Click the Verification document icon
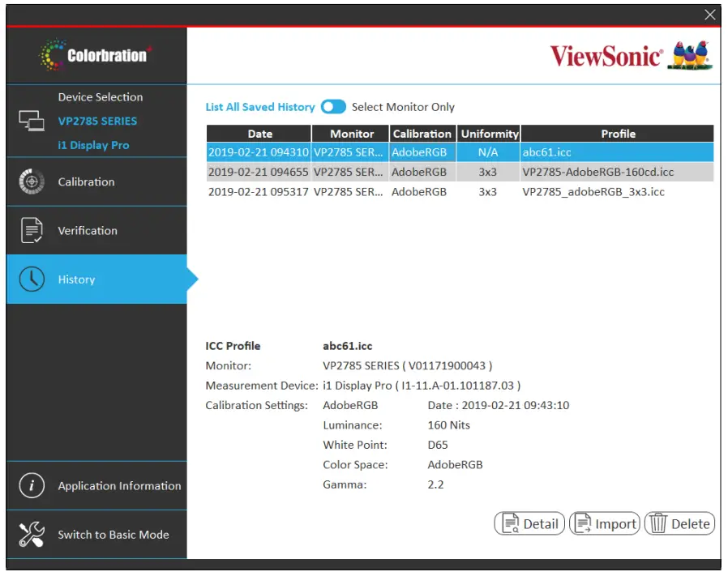Screen dimensions: 728x576 pos(32,230)
